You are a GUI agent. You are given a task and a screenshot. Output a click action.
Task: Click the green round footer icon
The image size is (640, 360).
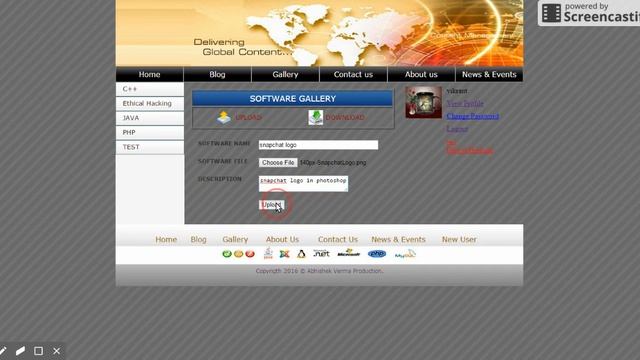pos(227,254)
